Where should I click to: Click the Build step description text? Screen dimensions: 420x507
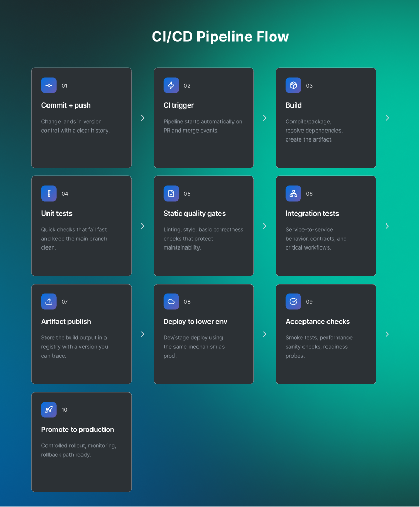tap(314, 131)
